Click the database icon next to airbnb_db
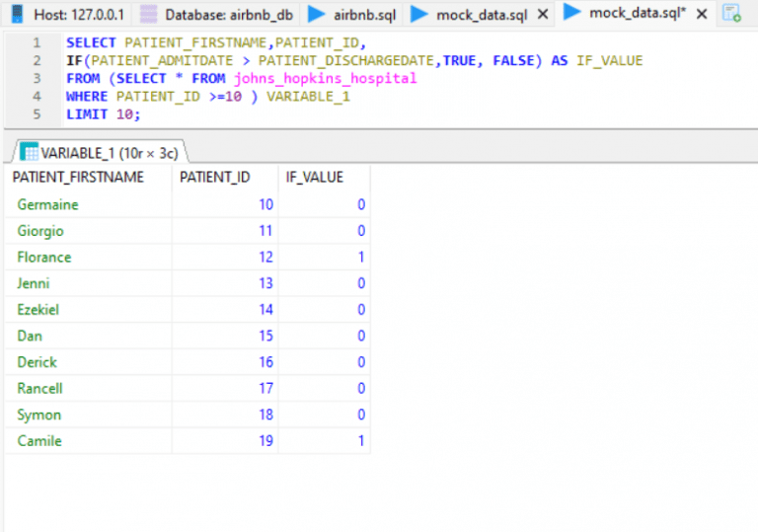 (x=148, y=15)
